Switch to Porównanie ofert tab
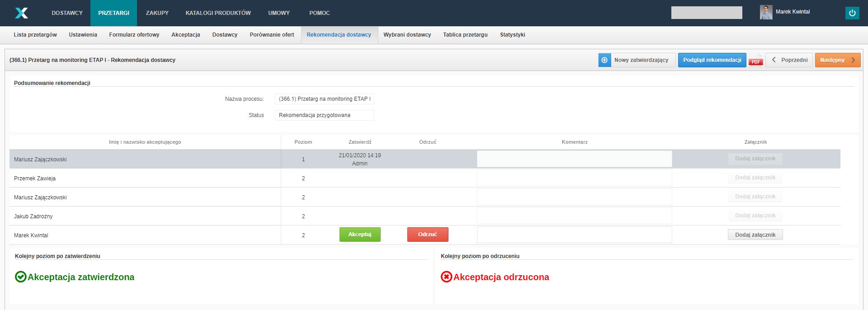 tap(272, 35)
